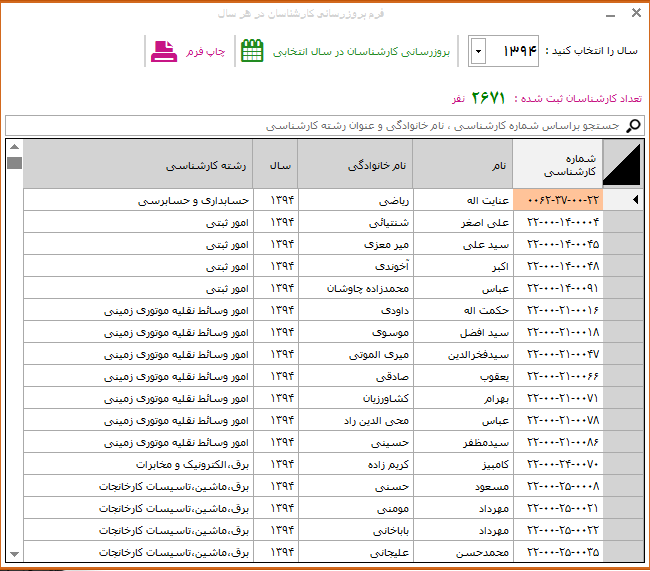Click the search magnifier icon
The width and height of the screenshot is (650, 571).
[633, 126]
